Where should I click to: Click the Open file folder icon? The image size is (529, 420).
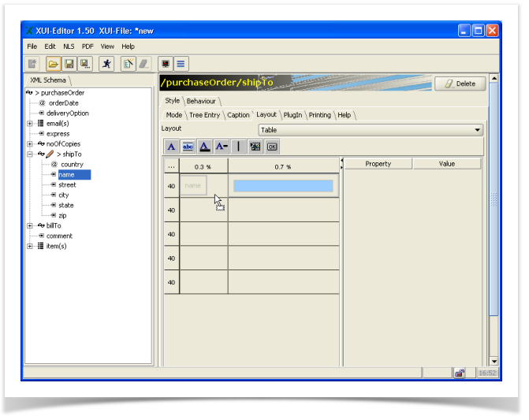(53, 64)
